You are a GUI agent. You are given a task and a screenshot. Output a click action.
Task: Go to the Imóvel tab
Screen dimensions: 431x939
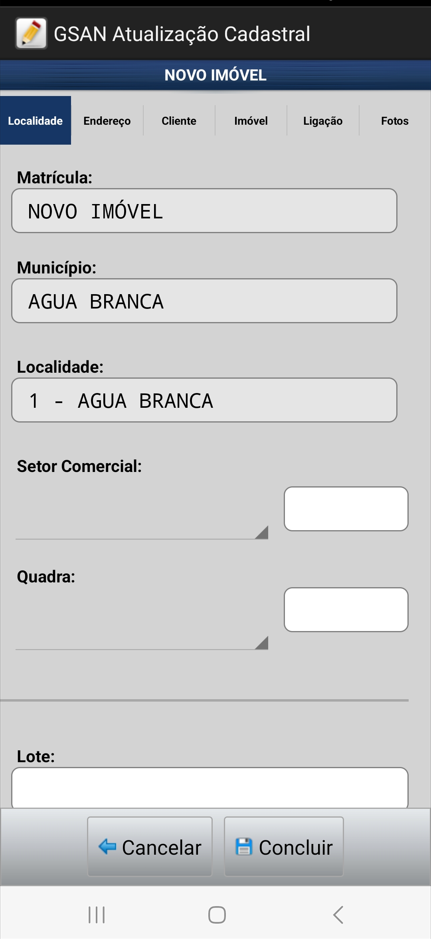tap(251, 121)
